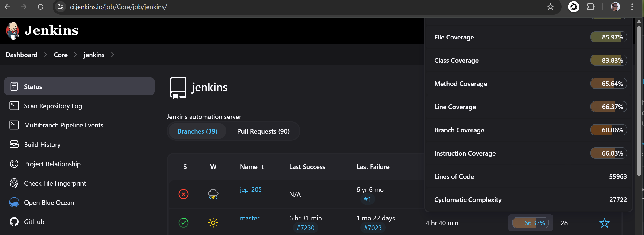
Task: Open Build History
Action: coord(42,144)
